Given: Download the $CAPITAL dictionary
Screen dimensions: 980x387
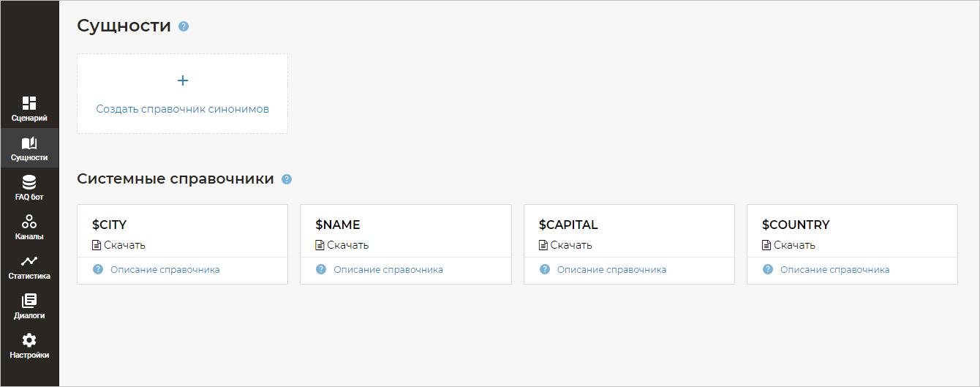Looking at the screenshot, I should pyautogui.click(x=570, y=245).
